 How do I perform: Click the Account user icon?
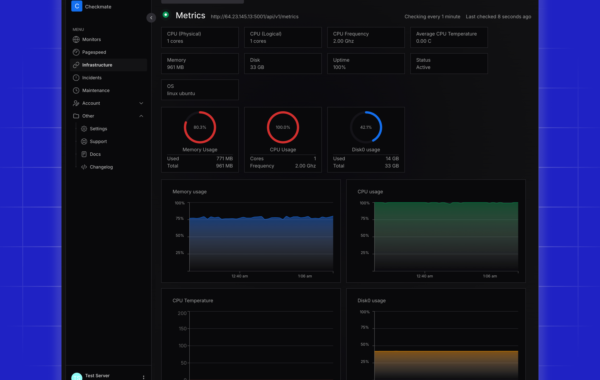click(x=76, y=103)
